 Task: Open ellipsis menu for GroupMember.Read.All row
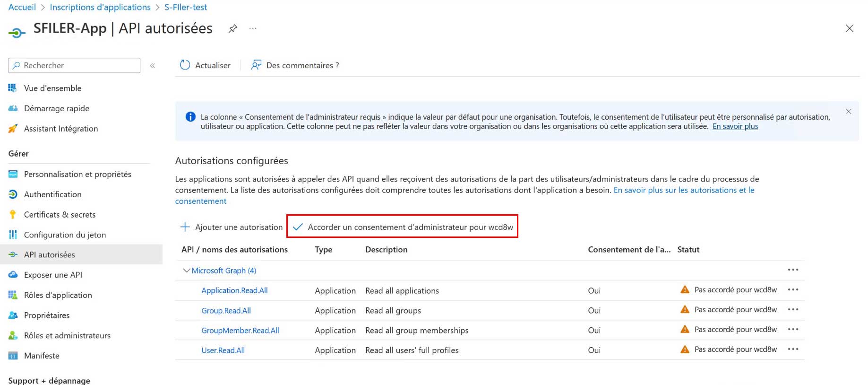(793, 329)
